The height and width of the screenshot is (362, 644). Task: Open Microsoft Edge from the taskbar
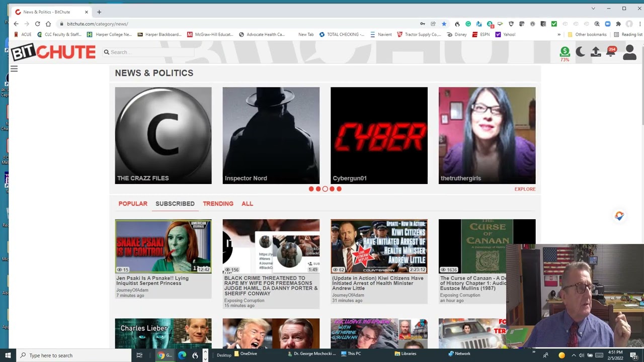point(182,355)
